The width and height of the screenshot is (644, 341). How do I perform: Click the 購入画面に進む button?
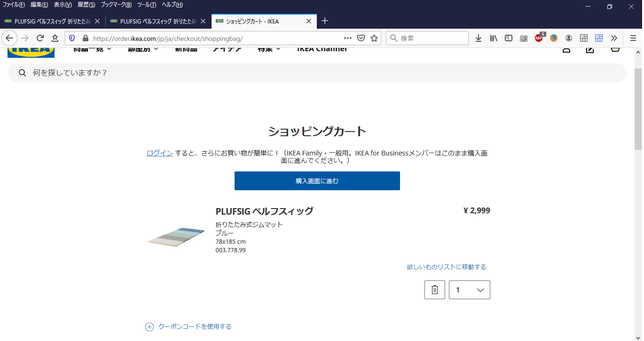coord(317,181)
